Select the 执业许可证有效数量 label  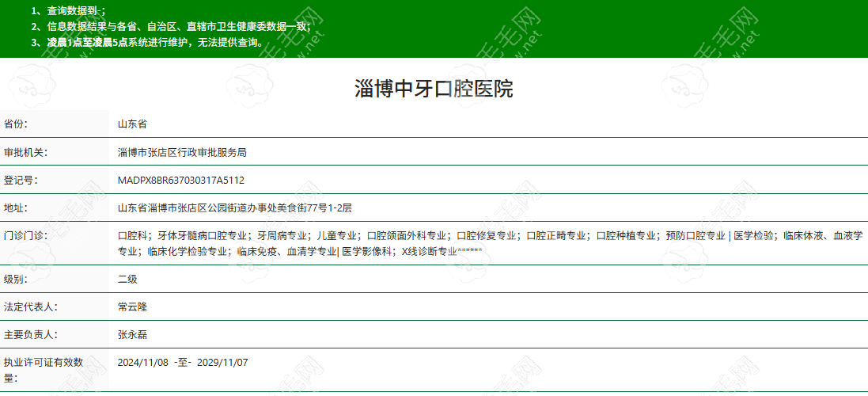pyautogui.click(x=44, y=370)
